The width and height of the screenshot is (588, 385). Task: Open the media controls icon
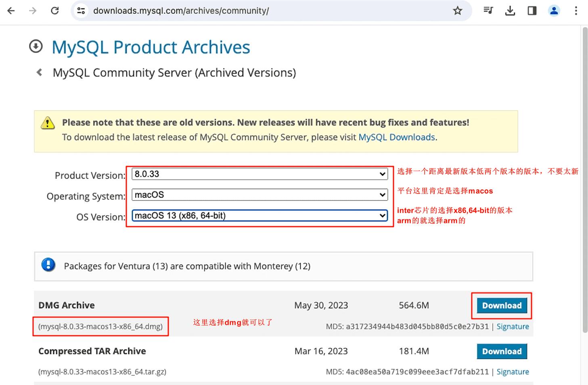pos(488,11)
